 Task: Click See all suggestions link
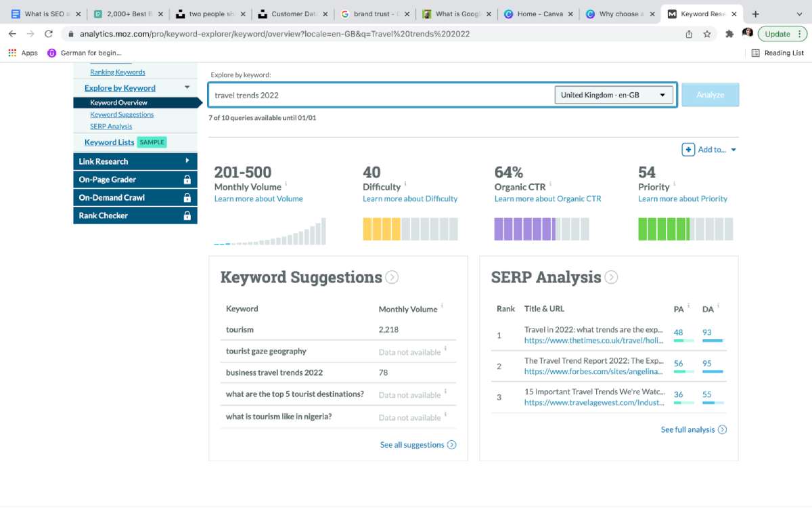418,445
